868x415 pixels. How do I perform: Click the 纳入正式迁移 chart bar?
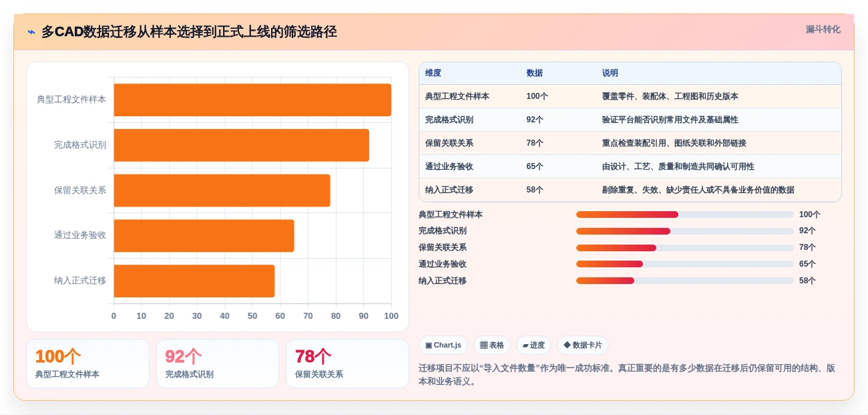194,281
